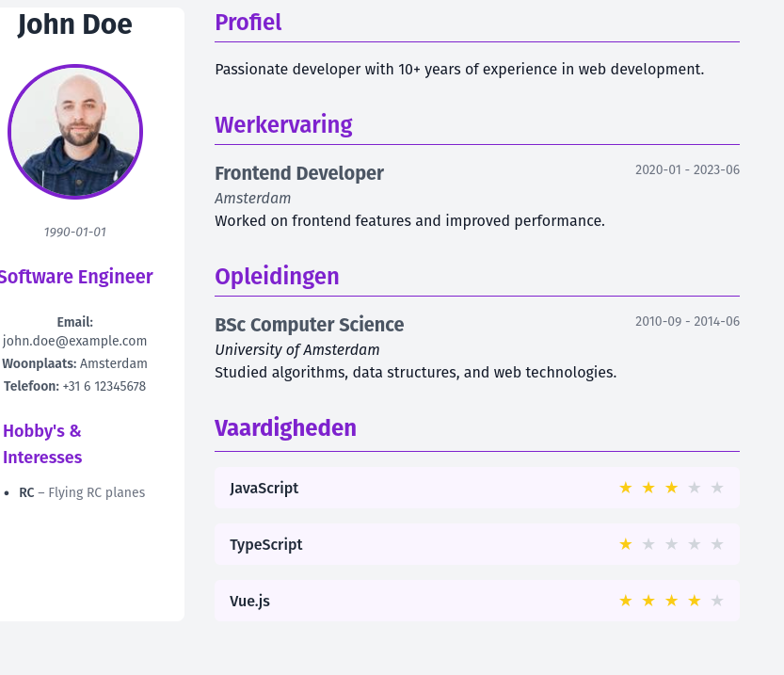Click the Opleidingen section heading
784x675 pixels.
(x=277, y=277)
